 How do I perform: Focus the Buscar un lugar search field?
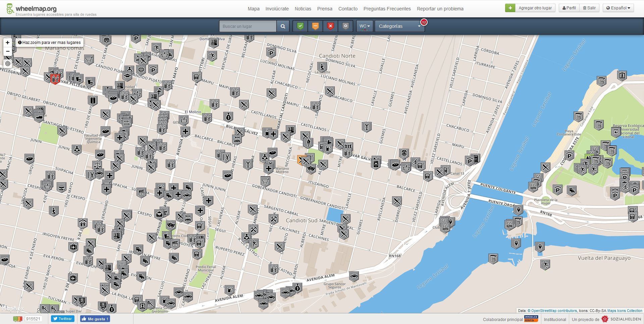click(248, 26)
